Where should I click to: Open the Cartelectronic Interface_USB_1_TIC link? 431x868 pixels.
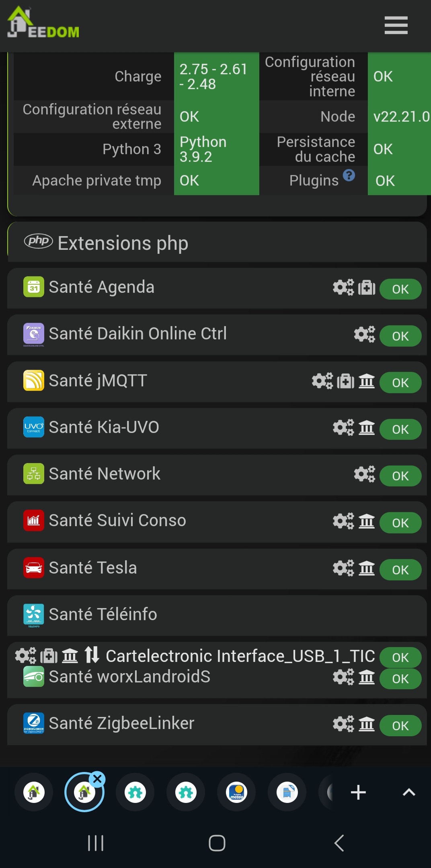pos(240,656)
